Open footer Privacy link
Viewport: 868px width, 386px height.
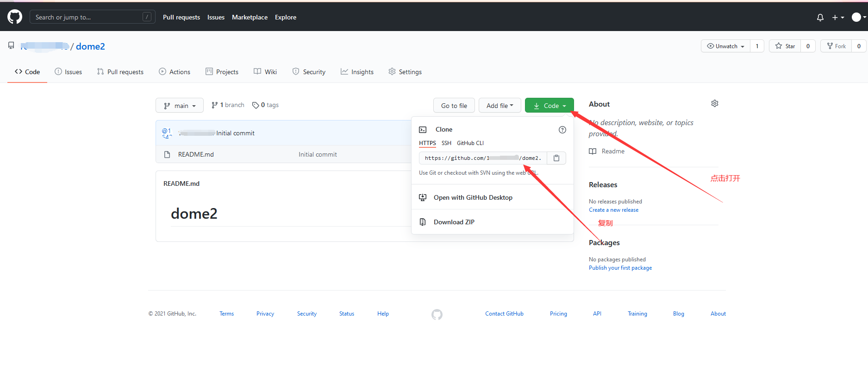[x=265, y=314]
